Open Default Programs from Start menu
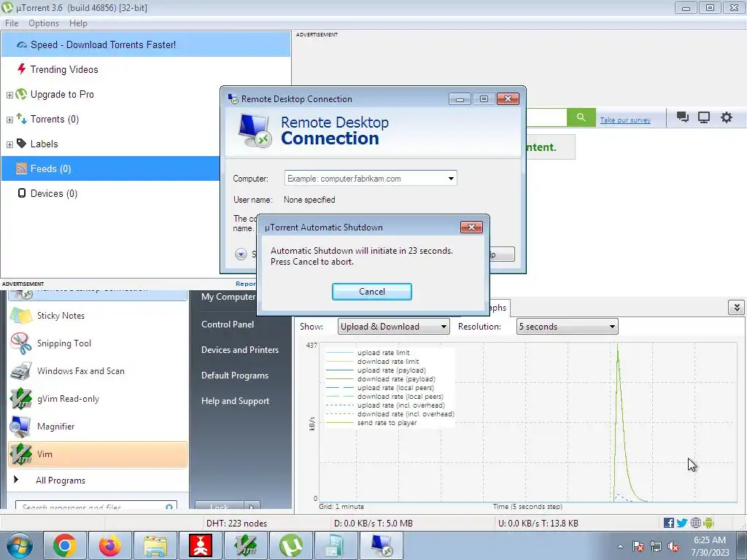747x560 pixels. click(x=235, y=376)
